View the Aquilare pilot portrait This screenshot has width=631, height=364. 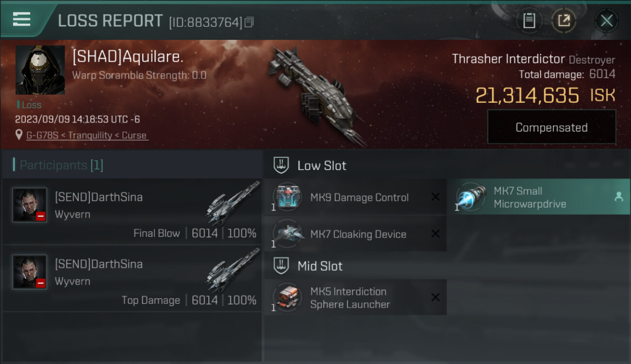[40, 70]
